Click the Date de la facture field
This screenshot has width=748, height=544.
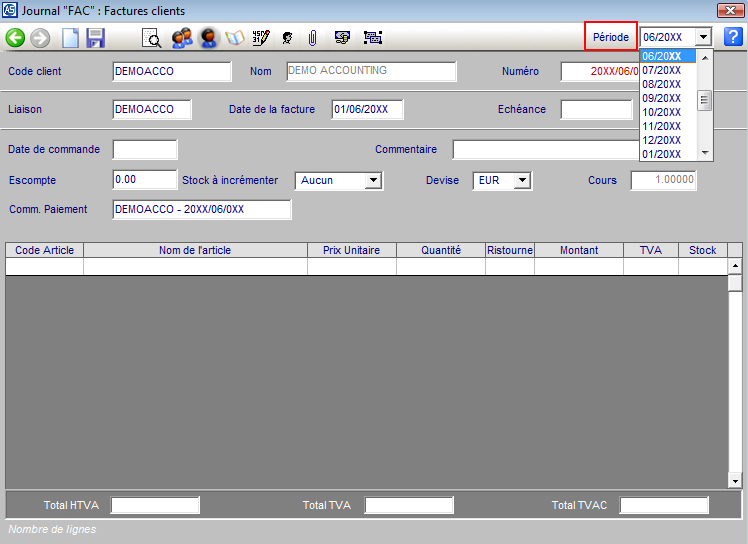pos(367,109)
